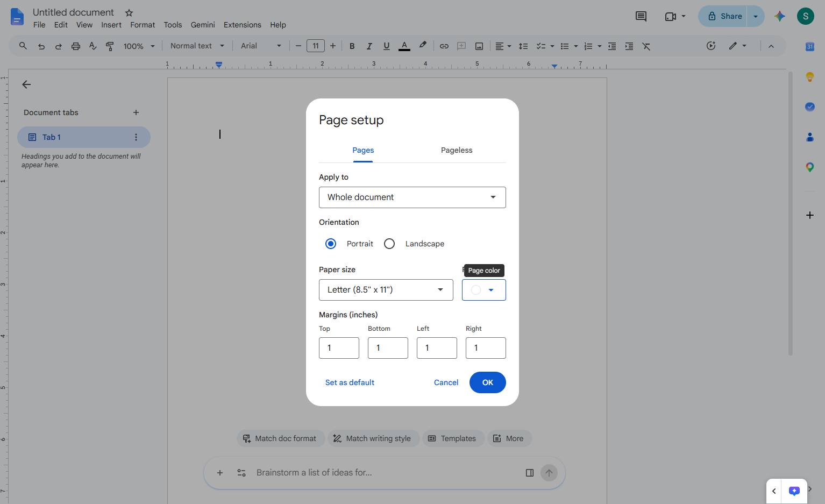The image size is (825, 504).
Task: Open the Arial font dropdown
Action: tap(261, 46)
